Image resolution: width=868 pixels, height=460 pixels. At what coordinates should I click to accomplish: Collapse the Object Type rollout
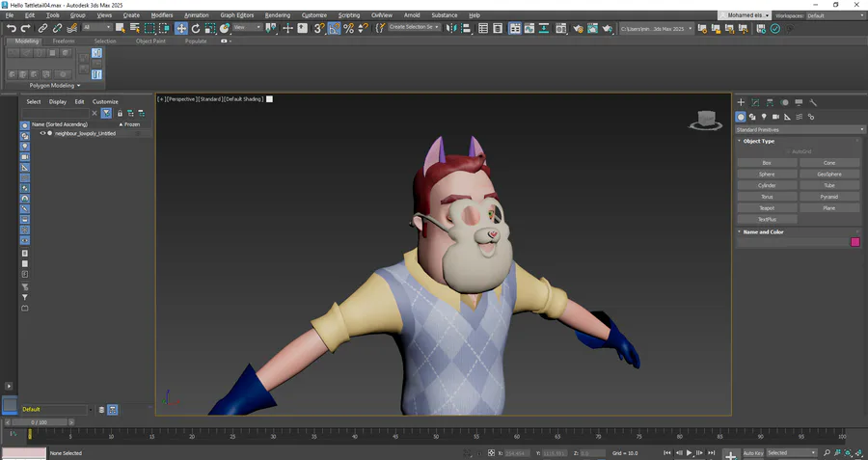759,141
